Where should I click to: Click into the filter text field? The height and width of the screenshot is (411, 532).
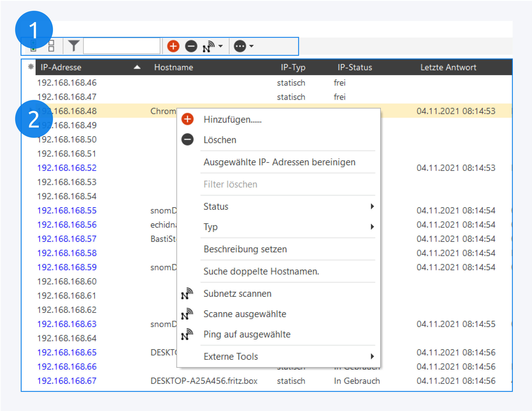coord(121,46)
